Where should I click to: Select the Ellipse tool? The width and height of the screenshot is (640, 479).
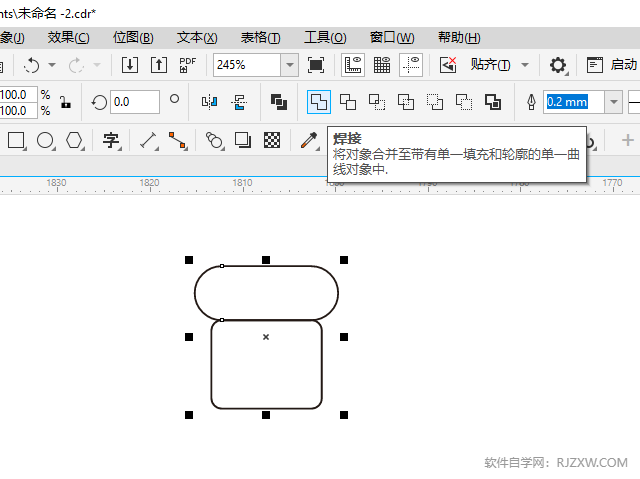click(45, 140)
